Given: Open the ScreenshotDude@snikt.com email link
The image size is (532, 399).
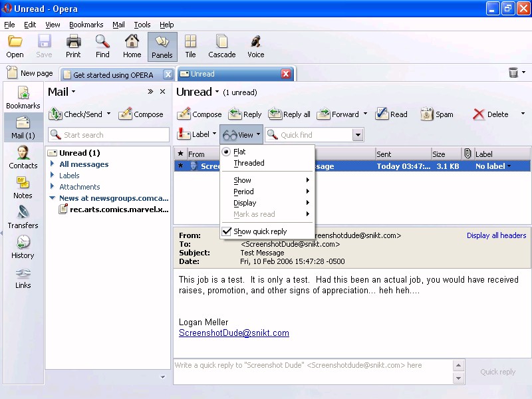Looking at the screenshot, I should (x=234, y=333).
